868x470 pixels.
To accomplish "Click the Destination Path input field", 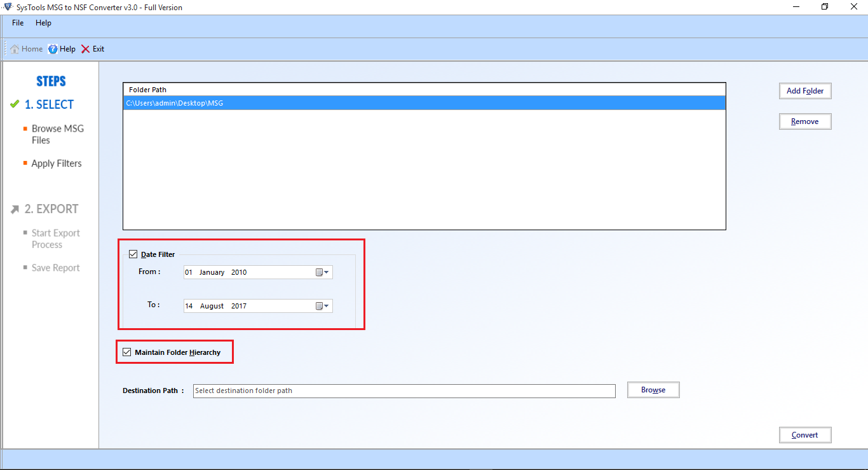I will click(x=404, y=391).
